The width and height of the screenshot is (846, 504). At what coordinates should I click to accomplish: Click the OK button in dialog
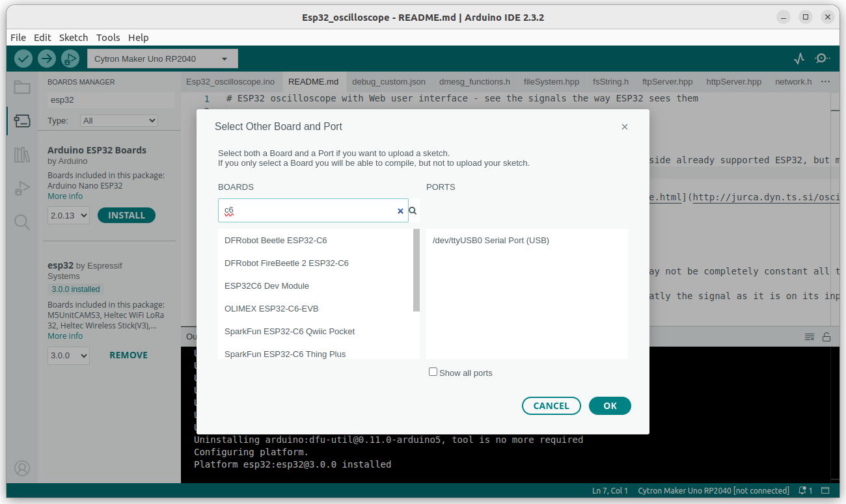pyautogui.click(x=610, y=406)
